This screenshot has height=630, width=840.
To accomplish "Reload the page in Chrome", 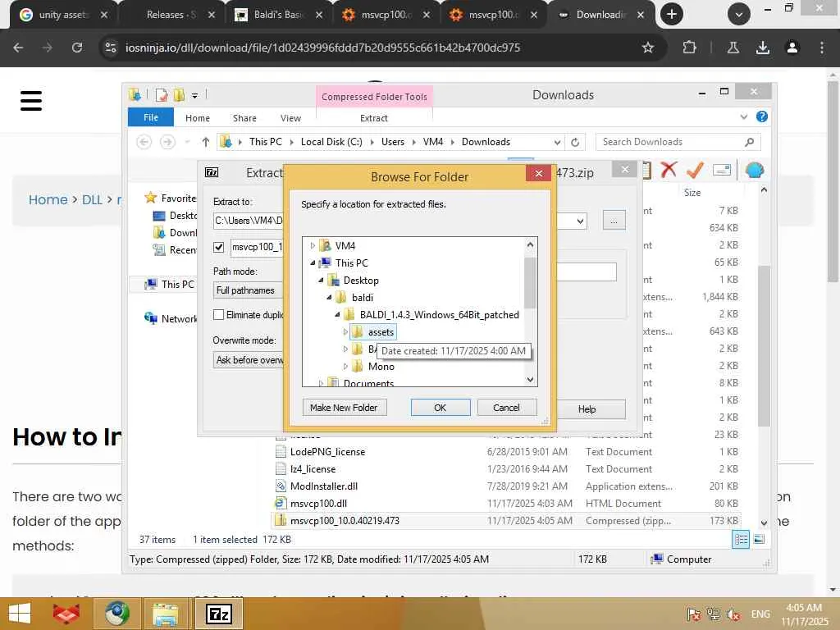I will pyautogui.click(x=77, y=48).
